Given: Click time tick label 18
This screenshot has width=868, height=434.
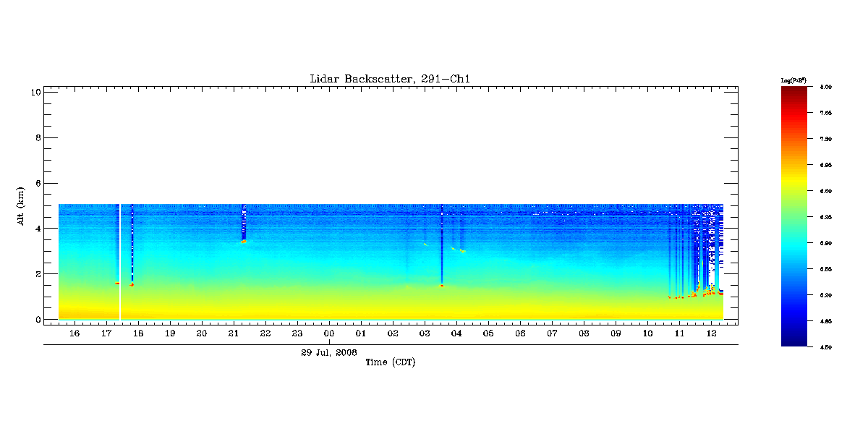Looking at the screenshot, I should point(138,333).
